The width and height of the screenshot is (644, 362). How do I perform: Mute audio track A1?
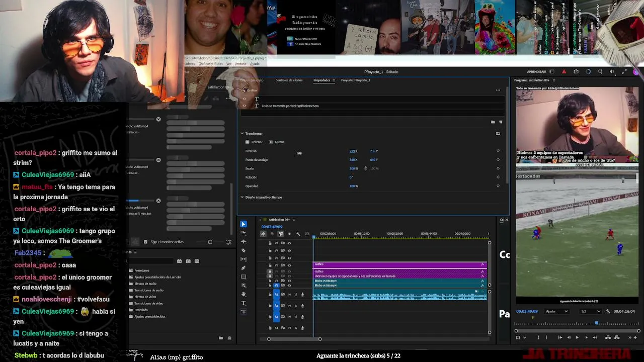289,294
